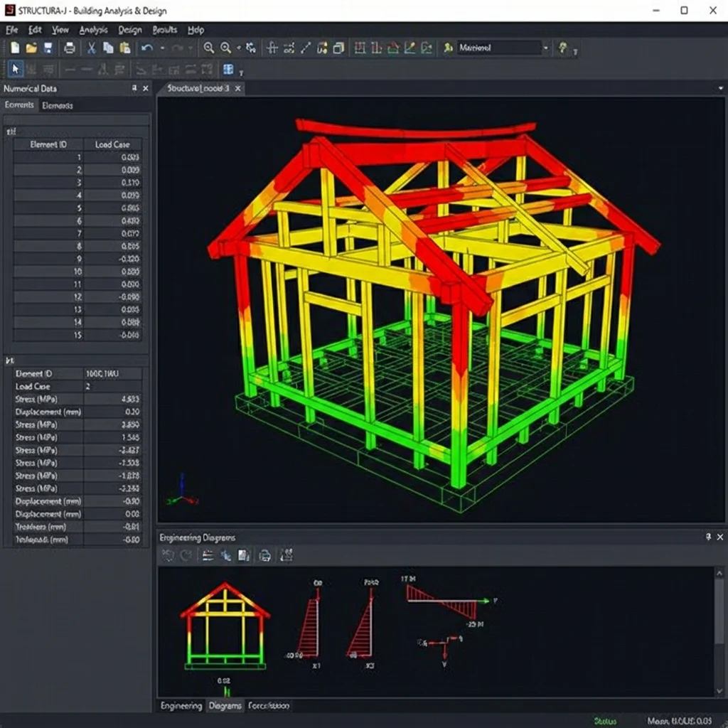
Task: Click the Save icon in the toolbar
Action: pos(48,48)
